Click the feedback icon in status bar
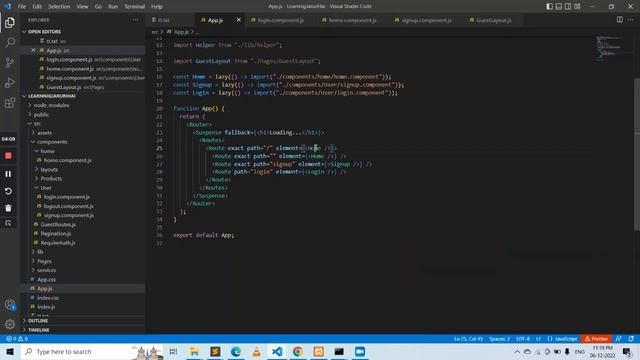Image resolution: width=640 pixels, height=360 pixels. (619, 339)
